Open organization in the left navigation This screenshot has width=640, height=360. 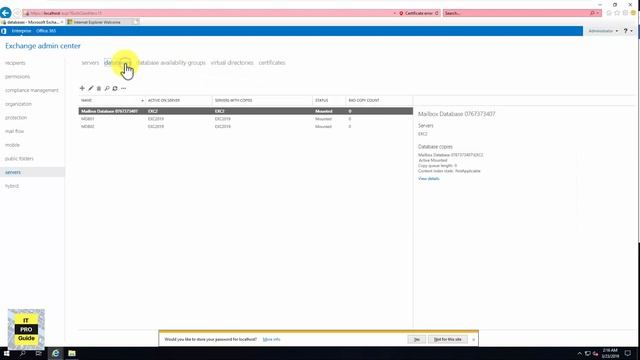coord(18,104)
